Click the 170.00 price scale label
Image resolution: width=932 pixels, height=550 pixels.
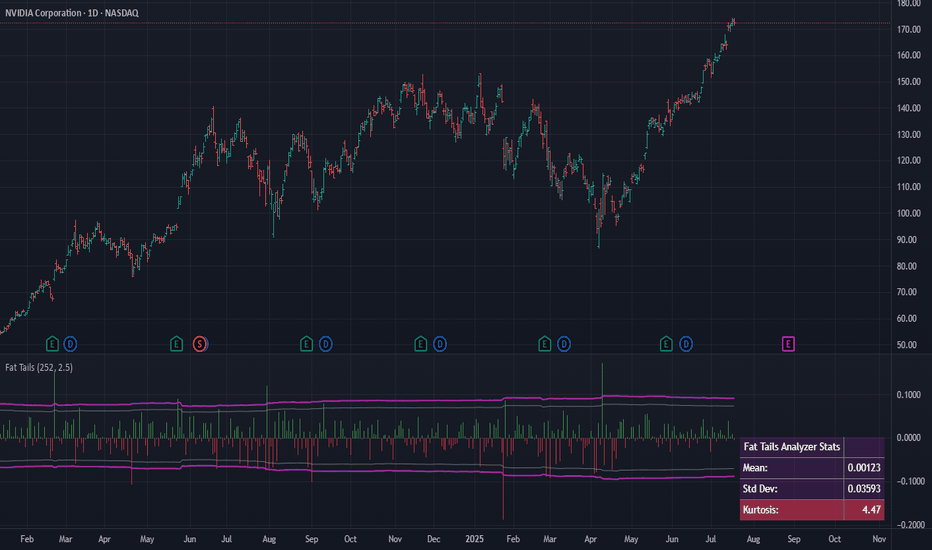pyautogui.click(x=909, y=29)
